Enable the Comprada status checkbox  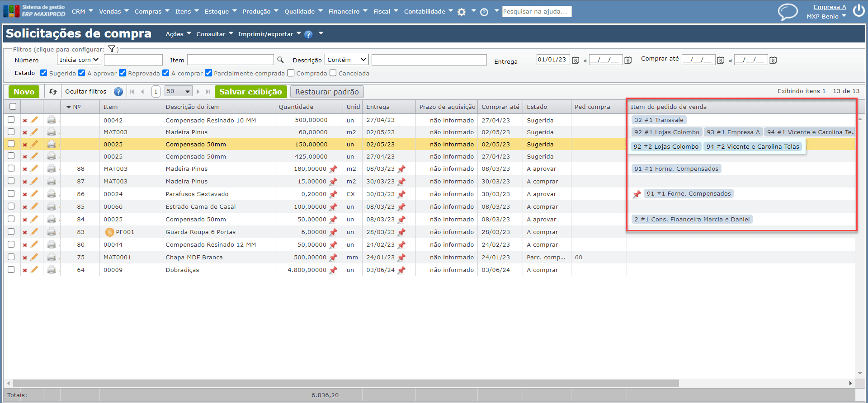[x=291, y=73]
